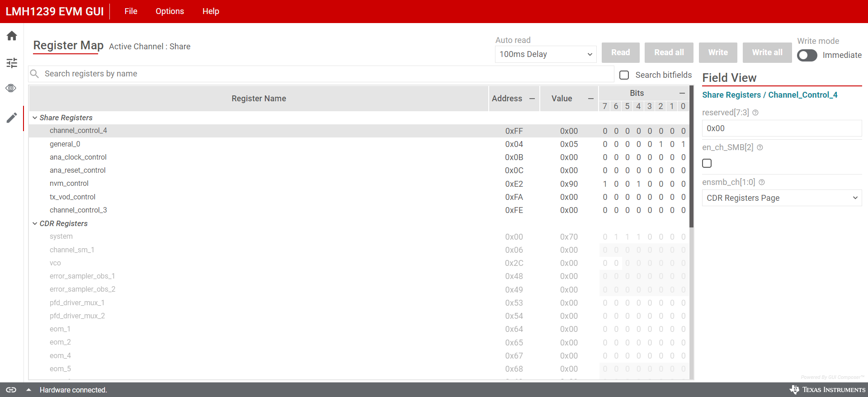868x397 pixels.
Task: Click the 0x05 value of general_0
Action: (x=569, y=144)
